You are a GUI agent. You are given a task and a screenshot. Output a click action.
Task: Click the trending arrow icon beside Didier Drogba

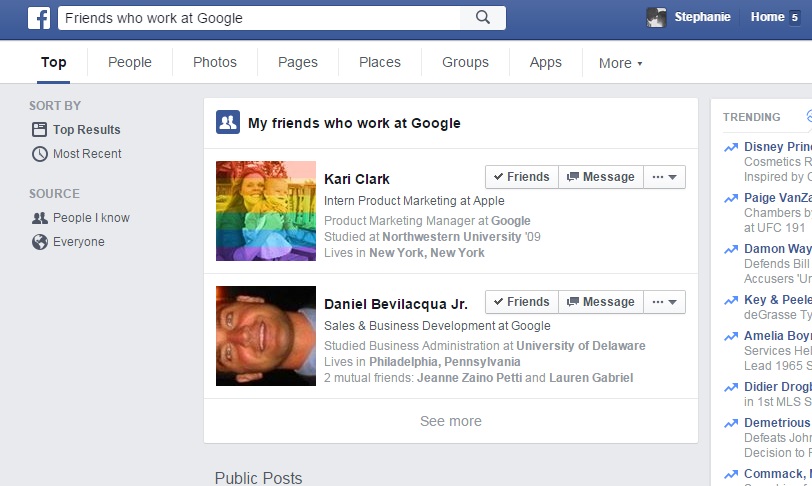(x=731, y=387)
